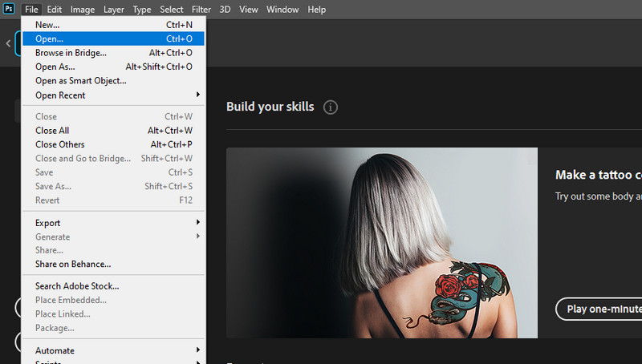Expand the Export submenu
Viewport: 642px width, 364px height.
[112, 223]
